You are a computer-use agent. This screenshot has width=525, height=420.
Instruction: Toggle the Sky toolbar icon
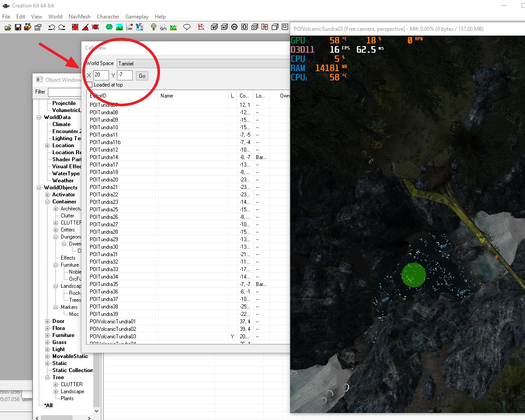(x=163, y=27)
